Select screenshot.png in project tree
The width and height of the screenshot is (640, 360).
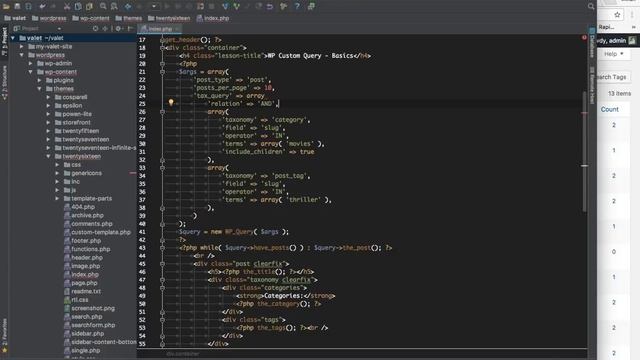point(89,308)
